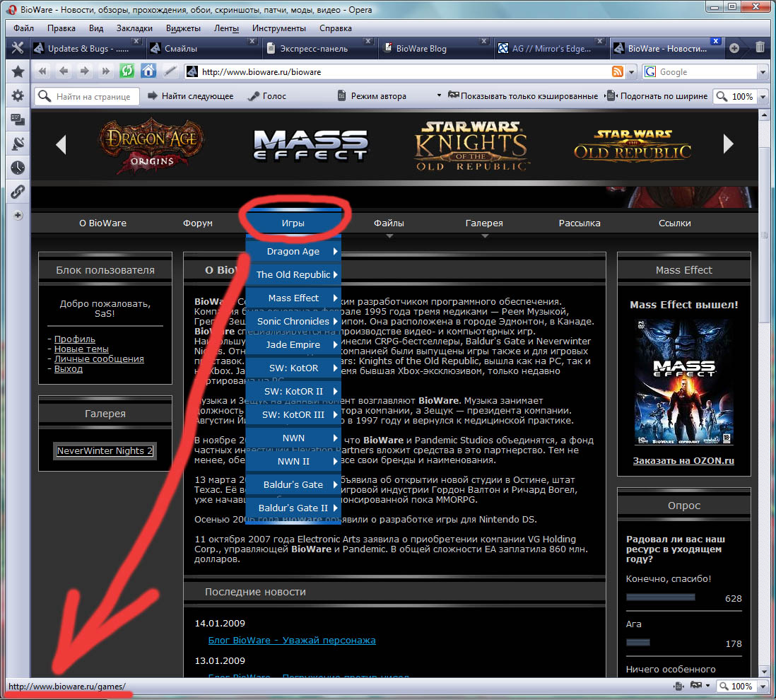776x700 pixels.
Task: Close the BioWare - Новости tab
Action: pyautogui.click(x=716, y=41)
